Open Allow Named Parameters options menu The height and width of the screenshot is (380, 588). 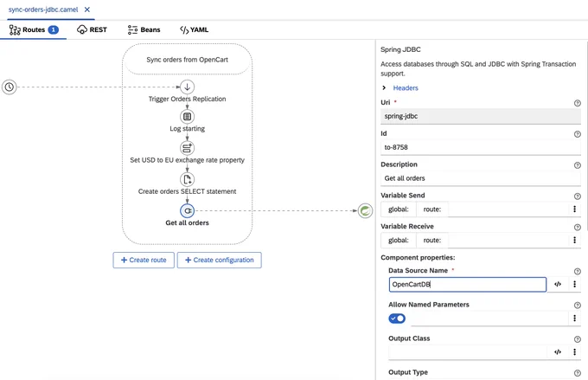tap(574, 319)
